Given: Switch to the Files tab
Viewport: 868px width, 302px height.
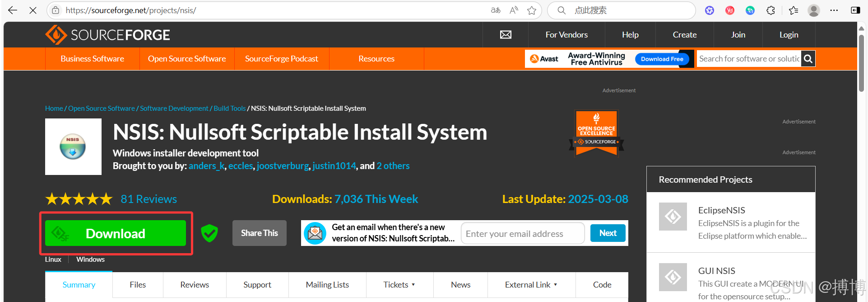Looking at the screenshot, I should pos(138,285).
